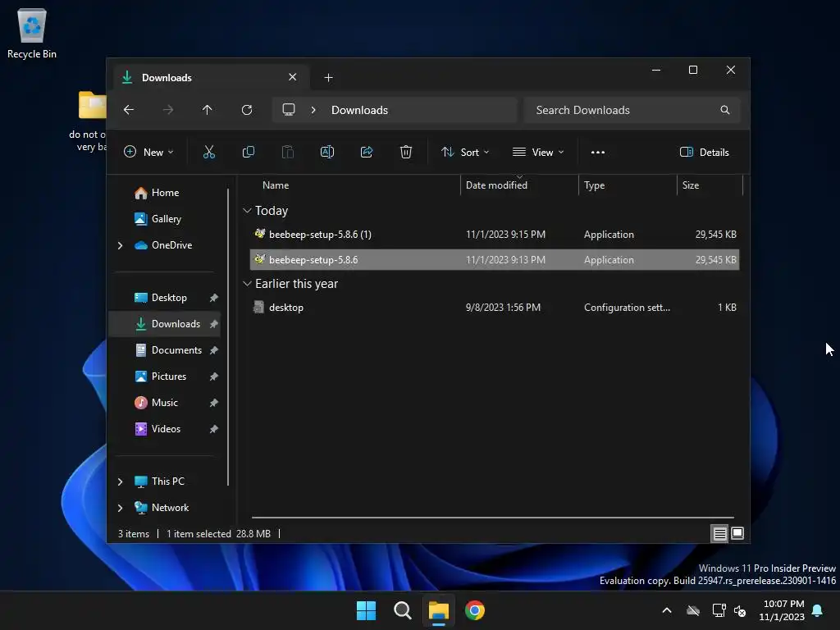Go back with the back arrow
Screen dimensions: 840x630
[x=129, y=110]
